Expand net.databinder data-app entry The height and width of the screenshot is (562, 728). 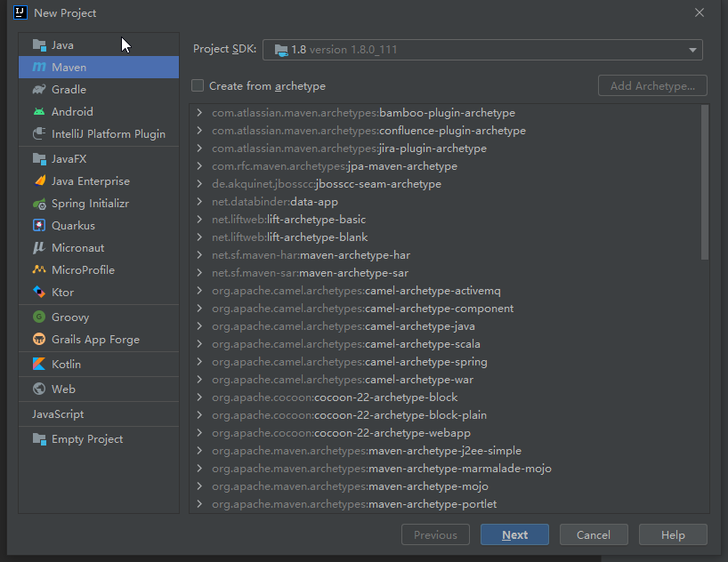[199, 201]
